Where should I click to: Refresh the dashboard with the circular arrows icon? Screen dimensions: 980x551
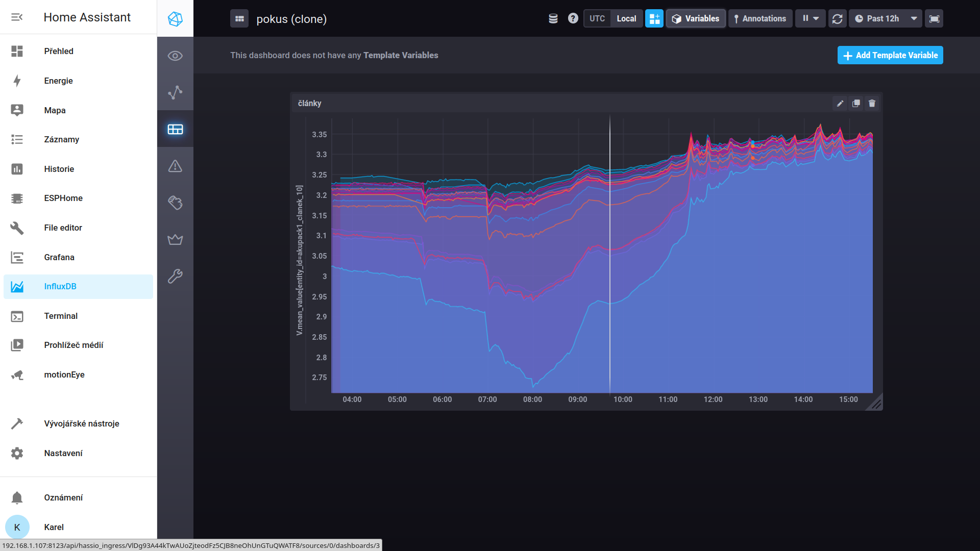point(837,19)
